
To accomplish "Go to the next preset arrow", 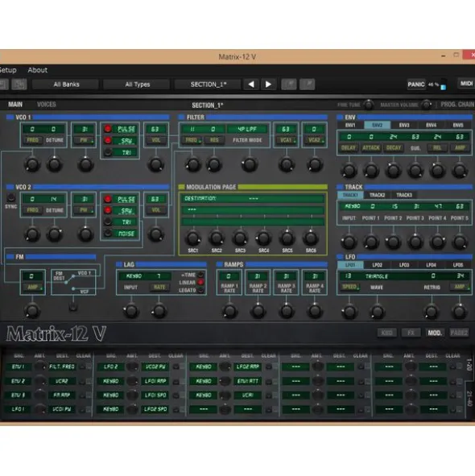I will (268, 84).
